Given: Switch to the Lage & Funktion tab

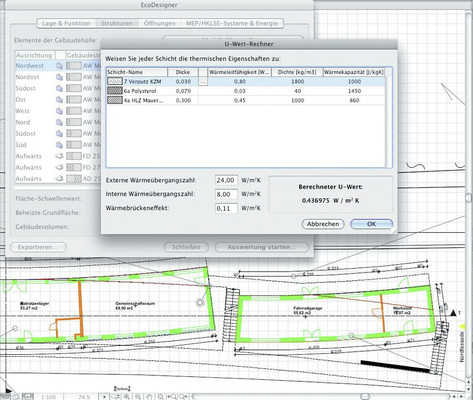Looking at the screenshot, I should coord(66,23).
